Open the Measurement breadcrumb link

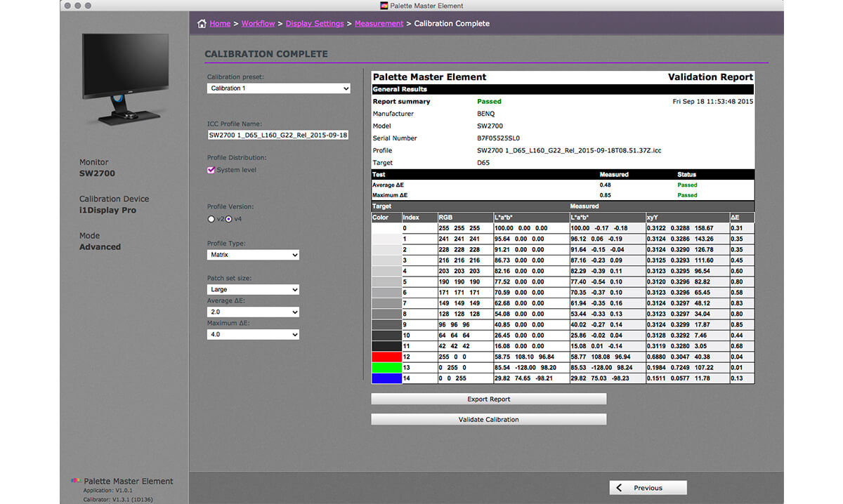tap(379, 23)
